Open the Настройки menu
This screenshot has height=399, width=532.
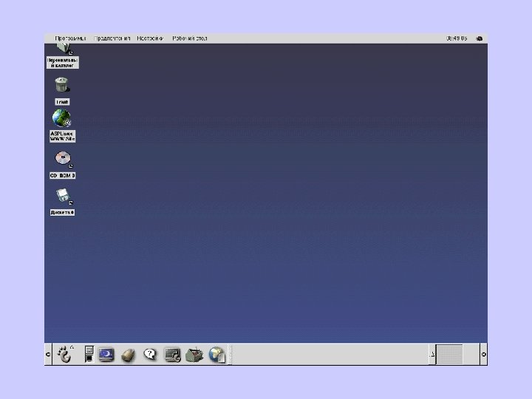coord(150,38)
